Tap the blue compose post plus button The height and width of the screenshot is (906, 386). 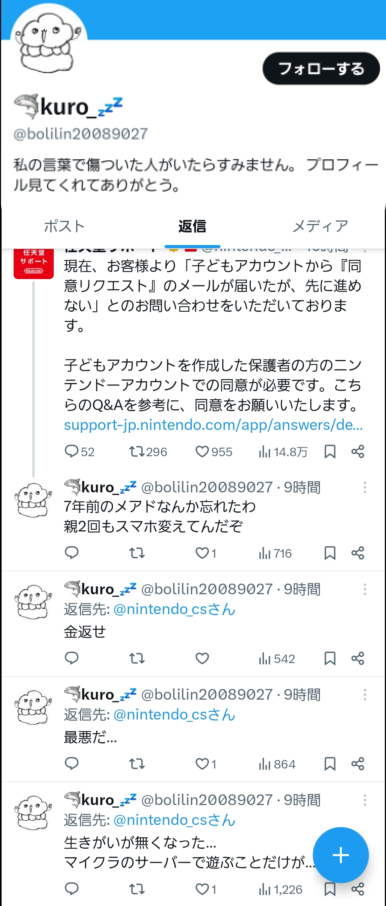[341, 855]
